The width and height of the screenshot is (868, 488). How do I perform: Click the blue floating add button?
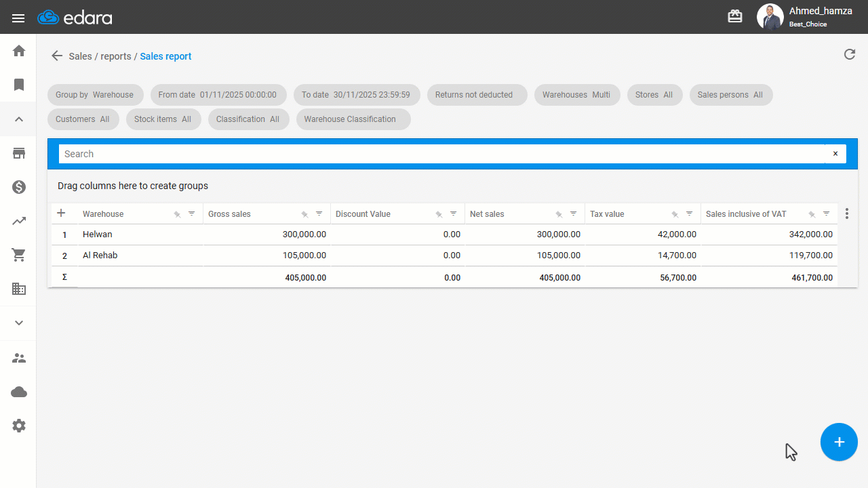pyautogui.click(x=839, y=442)
